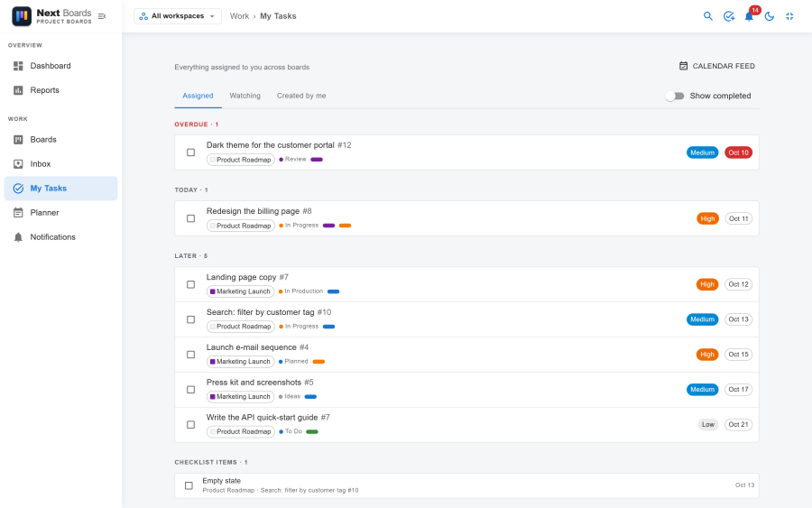Go to Dashboard in sidebar
Viewport: 812px width, 508px height.
[60, 66]
